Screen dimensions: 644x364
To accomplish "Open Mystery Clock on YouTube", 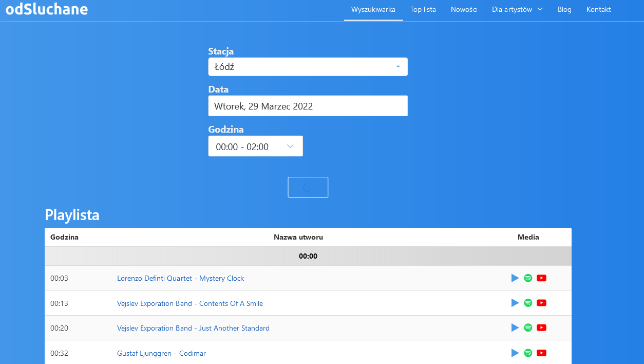I will coord(541,278).
